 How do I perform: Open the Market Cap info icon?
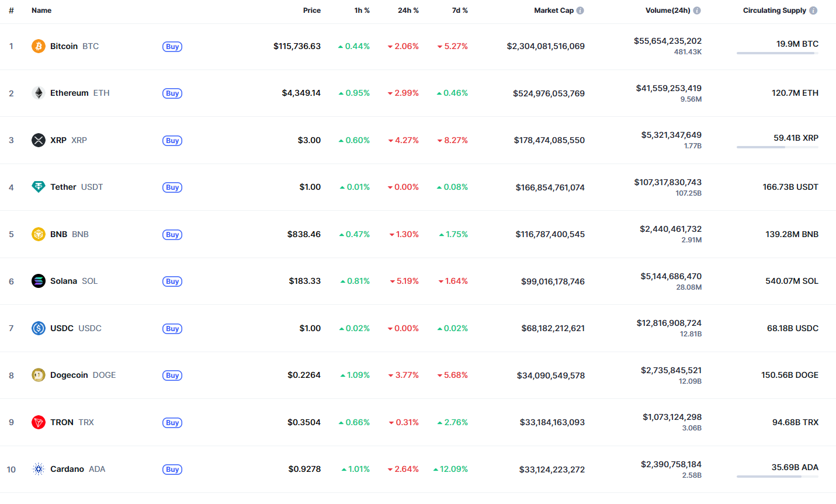[x=580, y=11]
